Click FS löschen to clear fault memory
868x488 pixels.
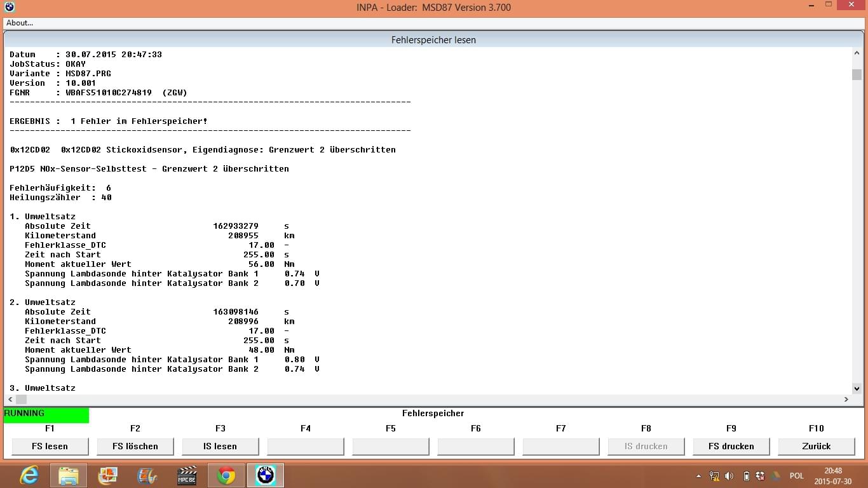[135, 446]
